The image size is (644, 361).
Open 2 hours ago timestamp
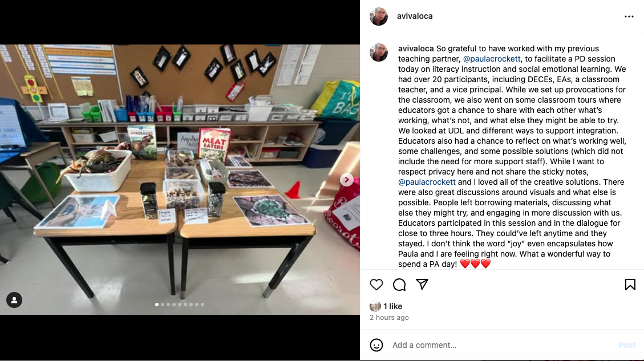point(389,318)
